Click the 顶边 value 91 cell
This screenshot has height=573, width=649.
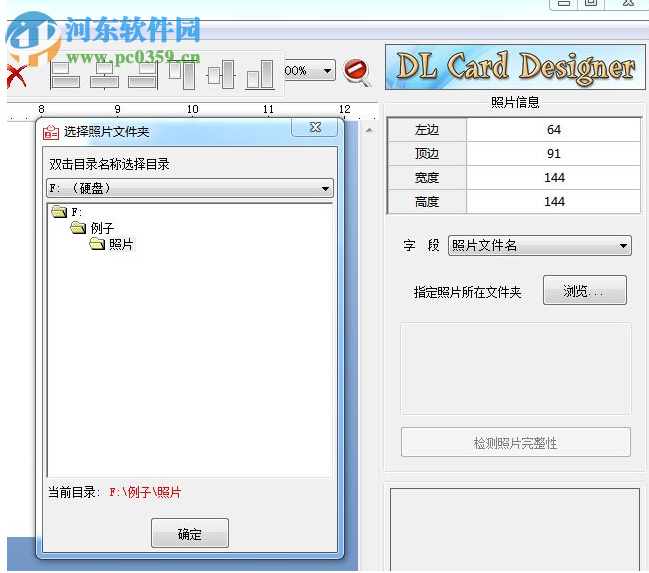tap(553, 154)
